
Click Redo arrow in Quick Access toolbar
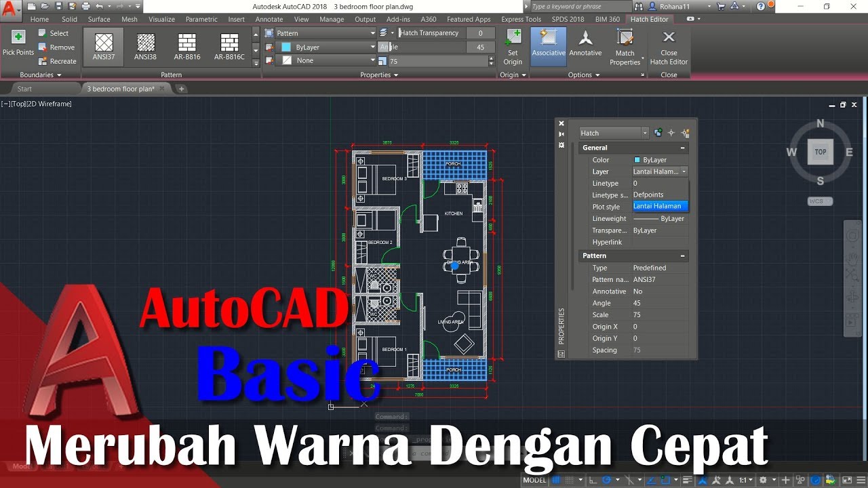point(119,6)
